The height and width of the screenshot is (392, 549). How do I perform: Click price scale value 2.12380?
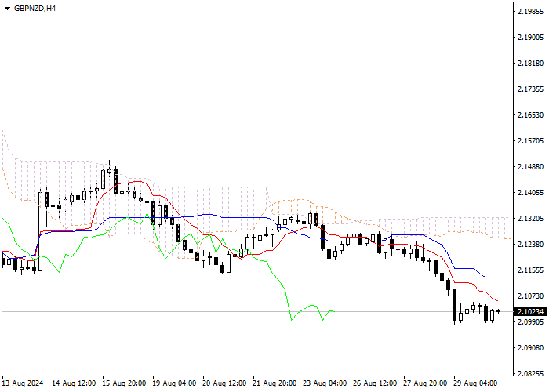click(530, 245)
